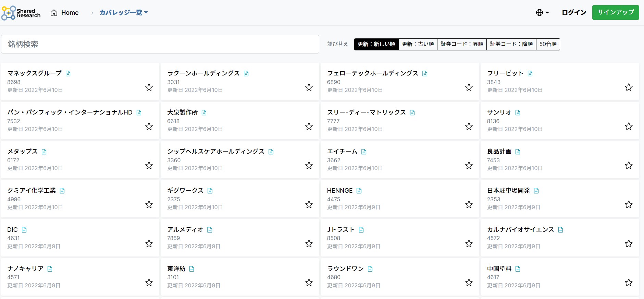
Task: Favorite マネックスグループ with star
Action: (149, 87)
